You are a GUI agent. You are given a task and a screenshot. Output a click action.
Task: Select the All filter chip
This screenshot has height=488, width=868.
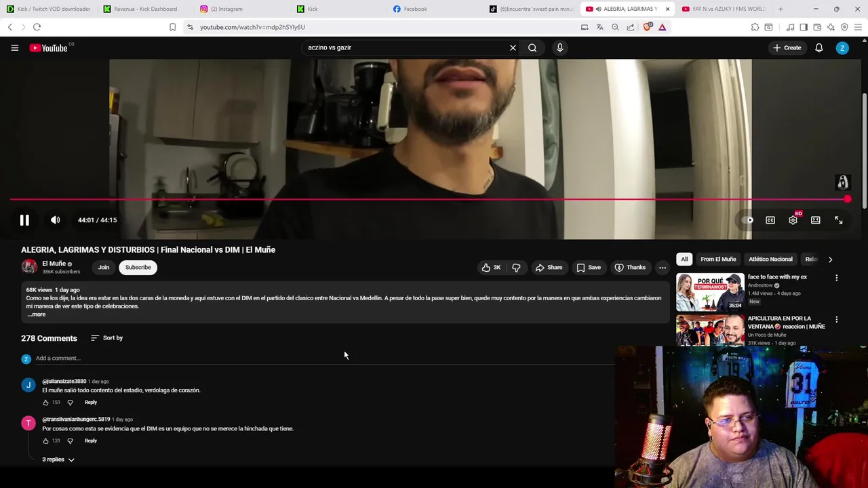[684, 259]
